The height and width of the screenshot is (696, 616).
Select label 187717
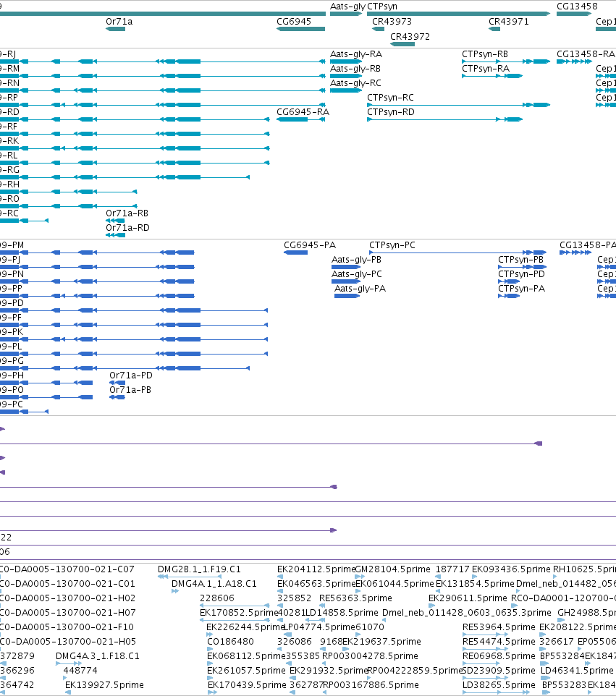click(452, 569)
